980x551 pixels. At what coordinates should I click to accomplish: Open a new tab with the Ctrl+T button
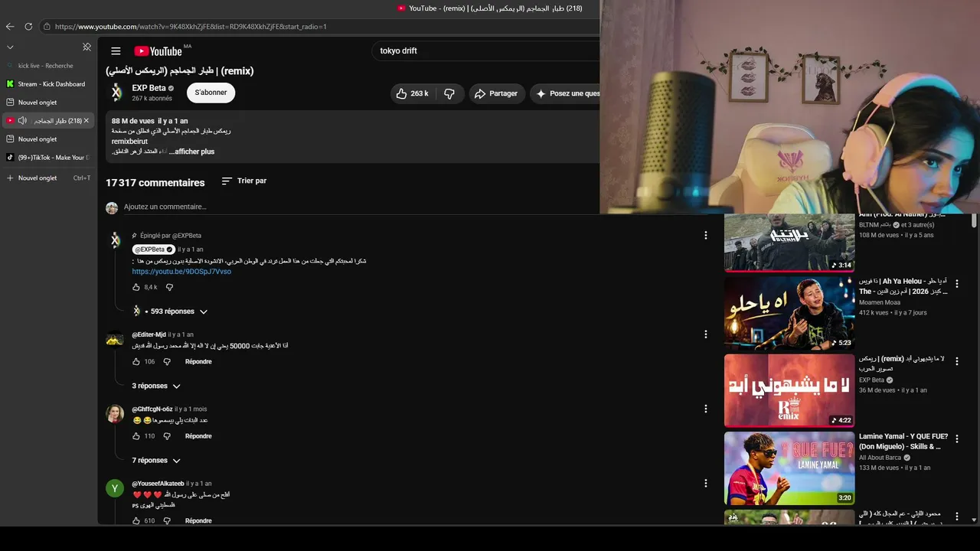point(48,178)
